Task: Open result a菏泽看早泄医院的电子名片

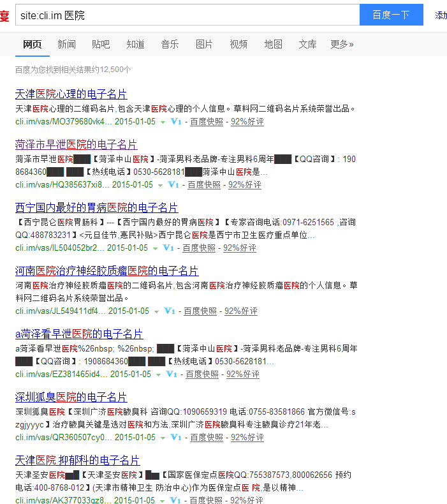Action: 79,334
